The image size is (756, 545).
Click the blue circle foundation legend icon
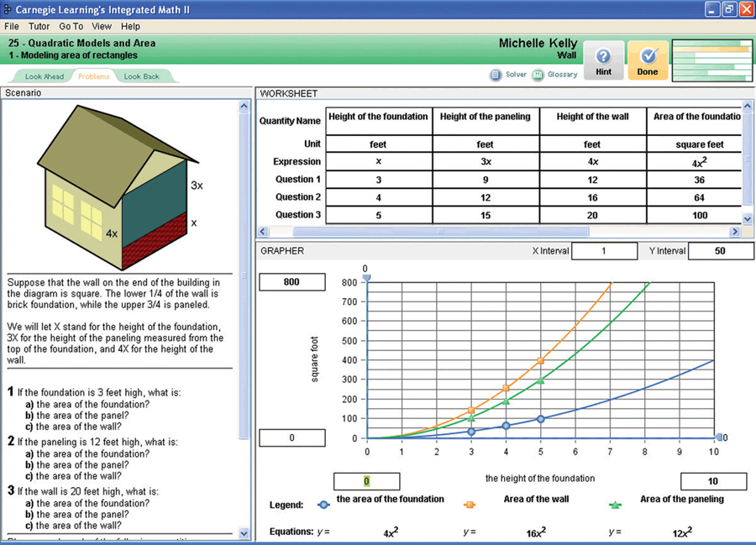(323, 505)
